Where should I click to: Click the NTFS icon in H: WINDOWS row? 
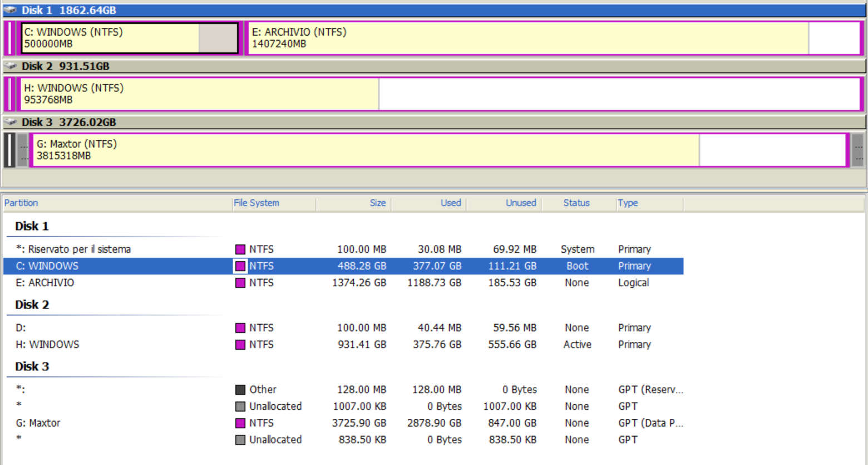[x=240, y=345]
